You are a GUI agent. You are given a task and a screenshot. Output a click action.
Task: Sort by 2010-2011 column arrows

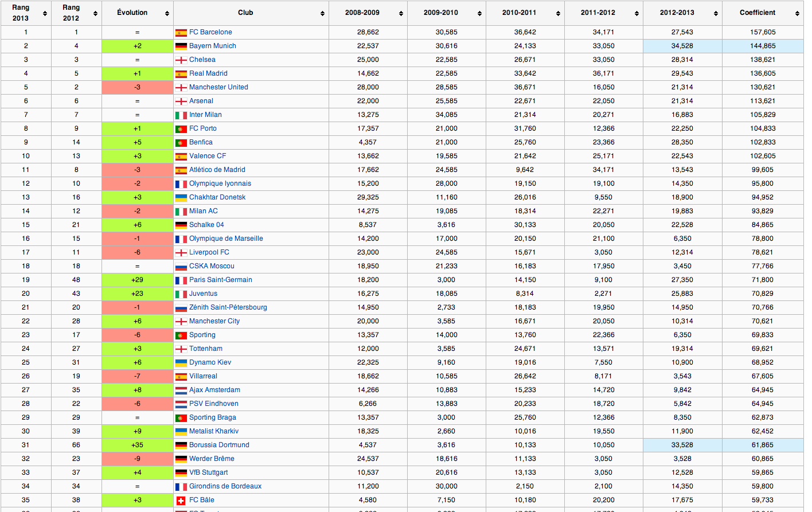(558, 13)
